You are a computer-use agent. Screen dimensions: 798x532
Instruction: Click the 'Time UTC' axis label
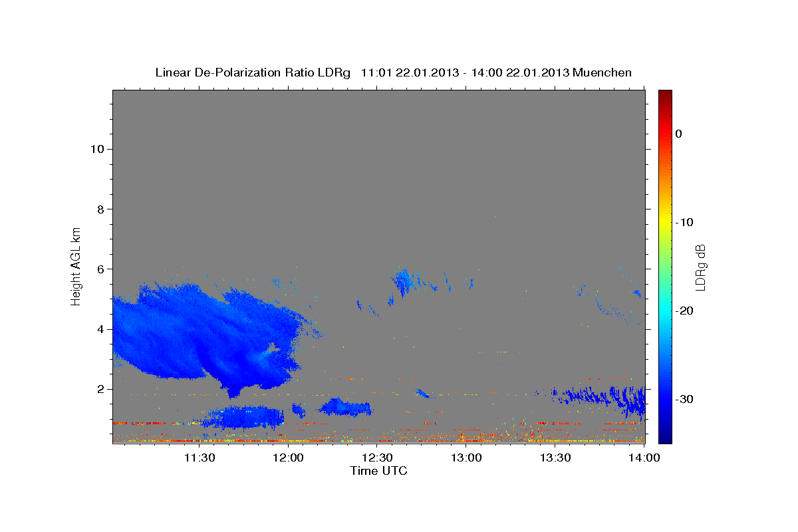378,471
